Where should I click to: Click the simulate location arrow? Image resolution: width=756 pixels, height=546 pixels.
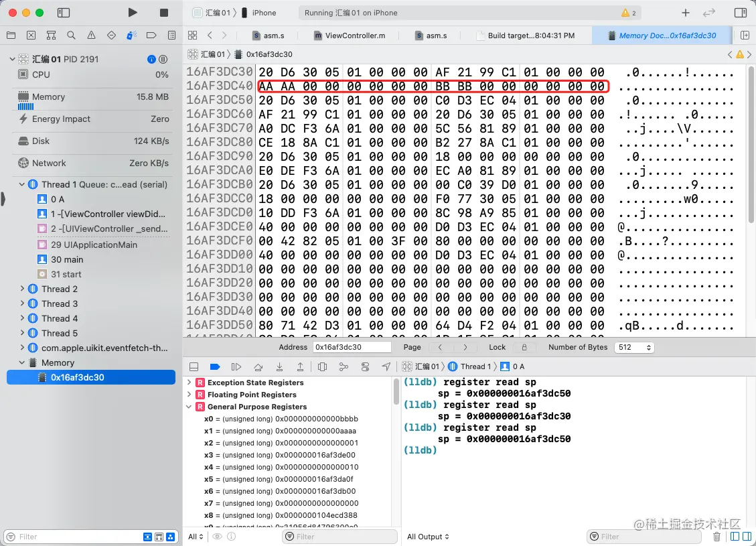tap(386, 366)
